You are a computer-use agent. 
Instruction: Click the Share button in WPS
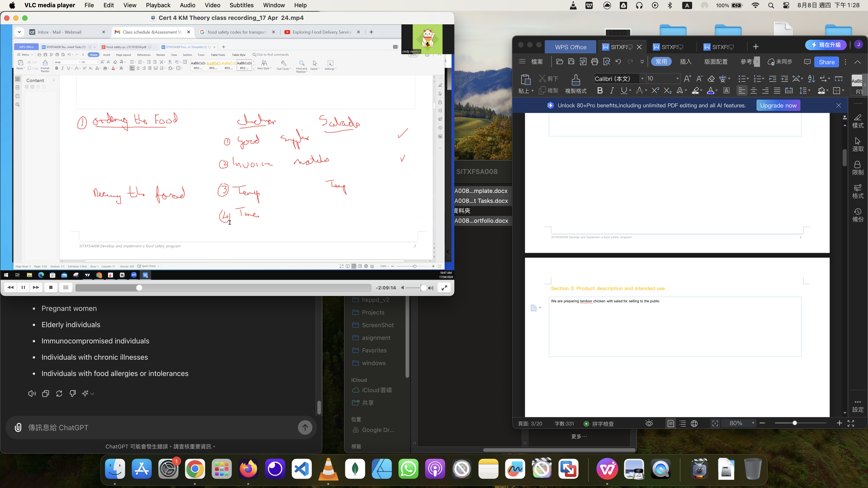[x=827, y=62]
